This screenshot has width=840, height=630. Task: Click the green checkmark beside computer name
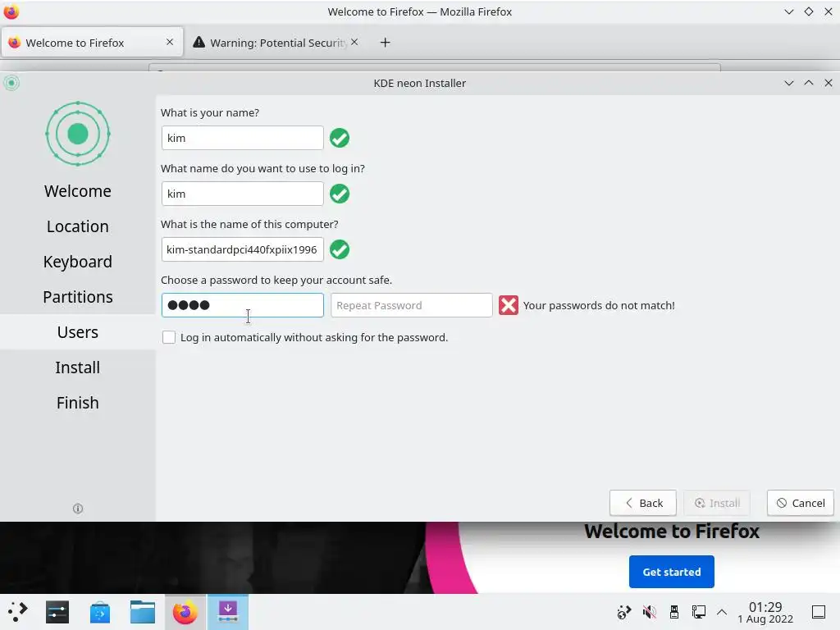[340, 249]
